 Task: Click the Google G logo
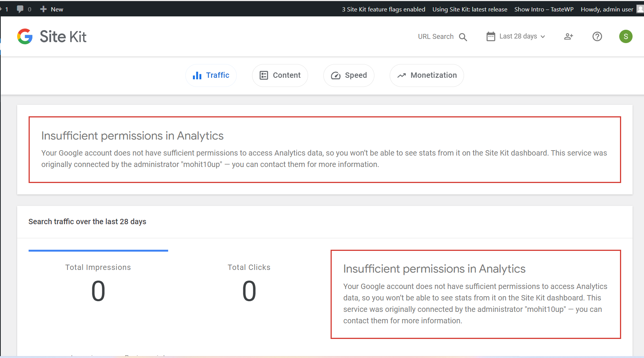(25, 37)
